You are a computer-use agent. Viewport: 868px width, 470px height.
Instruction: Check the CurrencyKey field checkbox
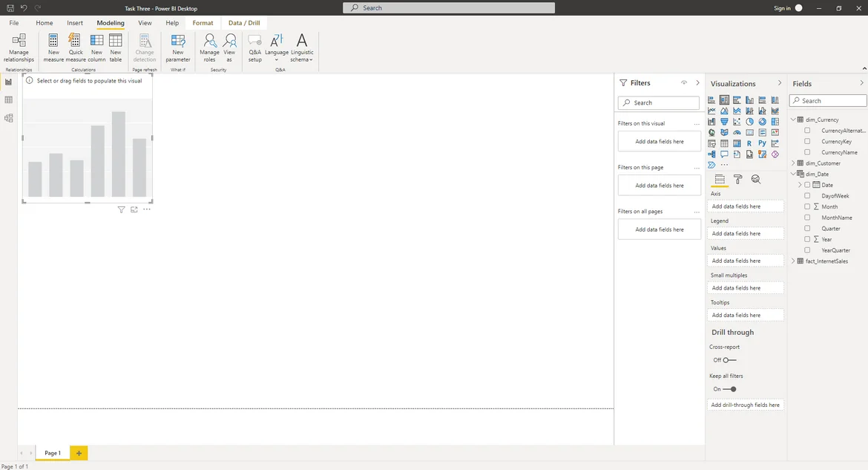pos(807,141)
